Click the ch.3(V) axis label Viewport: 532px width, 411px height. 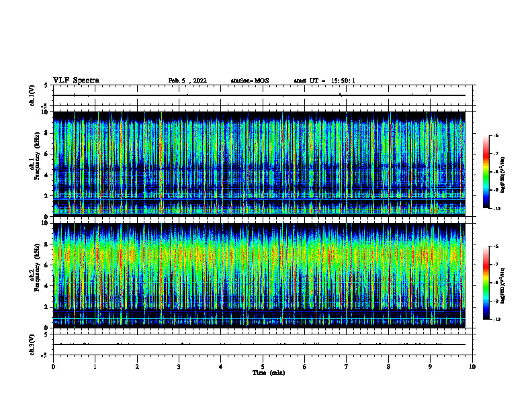click(32, 345)
